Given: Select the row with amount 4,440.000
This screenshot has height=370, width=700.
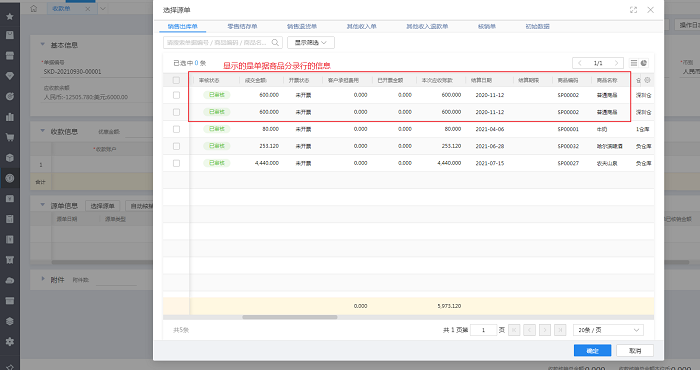Looking at the screenshot, I should 176,163.
